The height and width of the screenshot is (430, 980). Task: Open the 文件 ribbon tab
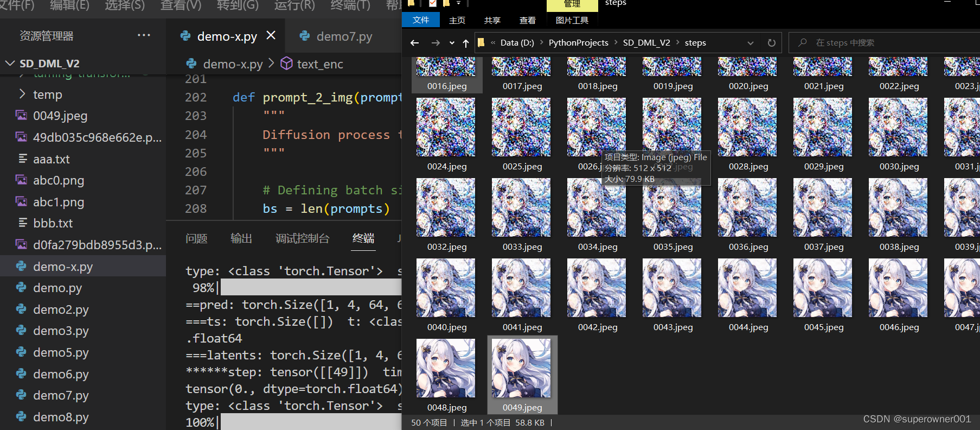pyautogui.click(x=421, y=20)
